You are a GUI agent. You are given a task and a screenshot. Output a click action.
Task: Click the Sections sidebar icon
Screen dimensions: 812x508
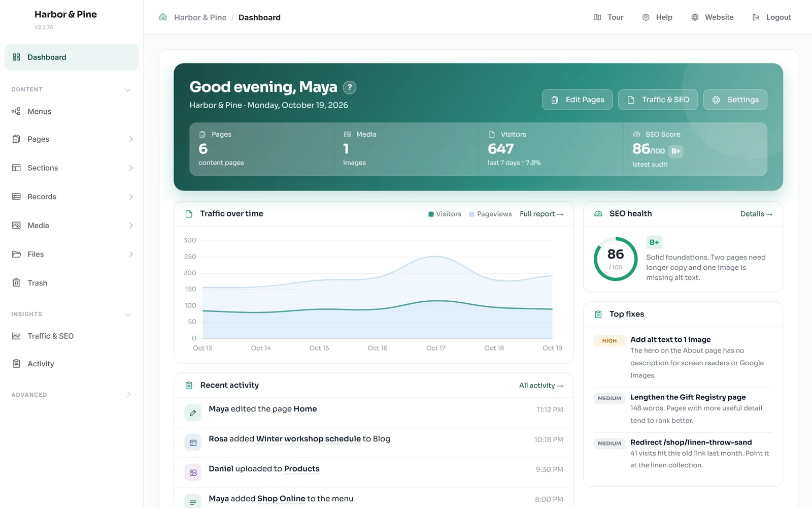[x=16, y=168]
